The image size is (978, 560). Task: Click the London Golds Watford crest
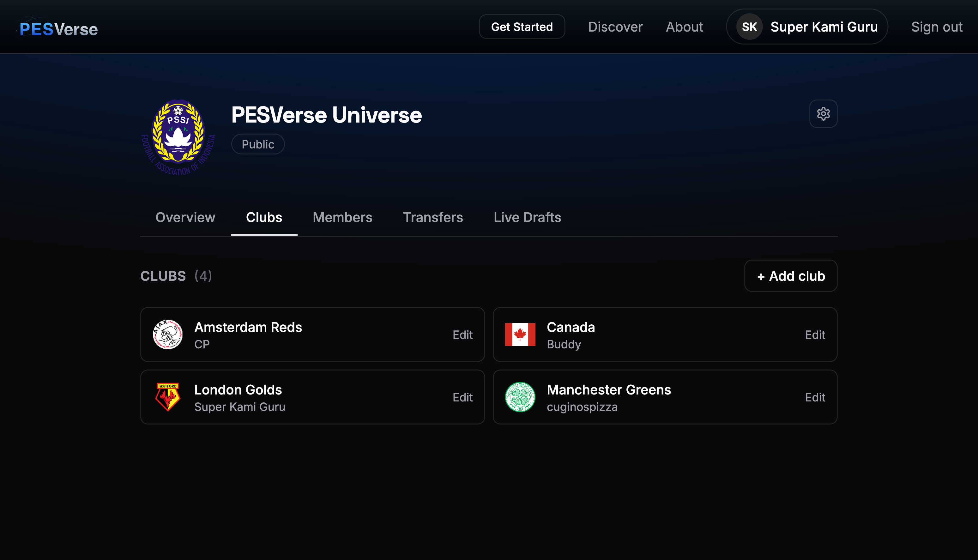click(x=168, y=397)
